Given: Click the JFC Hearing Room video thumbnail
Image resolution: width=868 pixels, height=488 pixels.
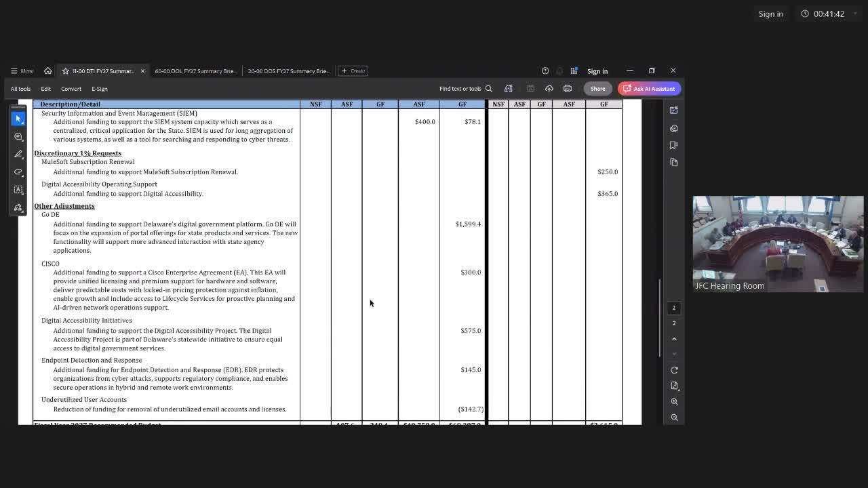Looking at the screenshot, I should (x=778, y=244).
